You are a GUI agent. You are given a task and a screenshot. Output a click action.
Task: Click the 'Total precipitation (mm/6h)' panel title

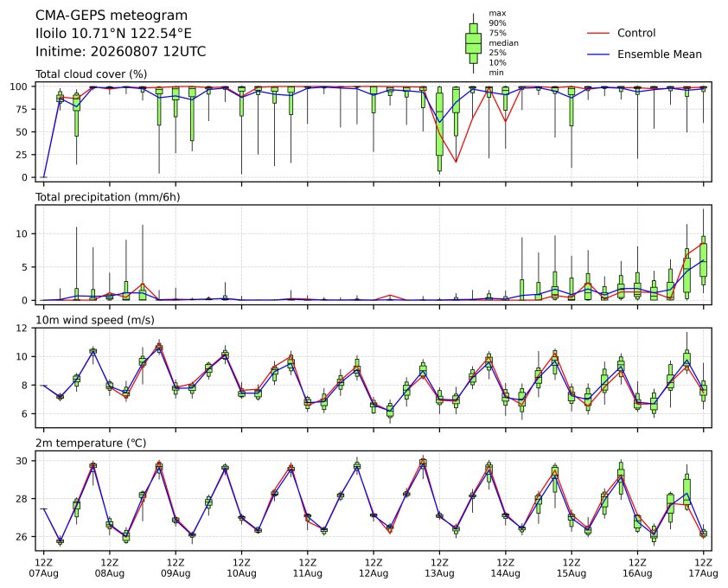[108, 197]
